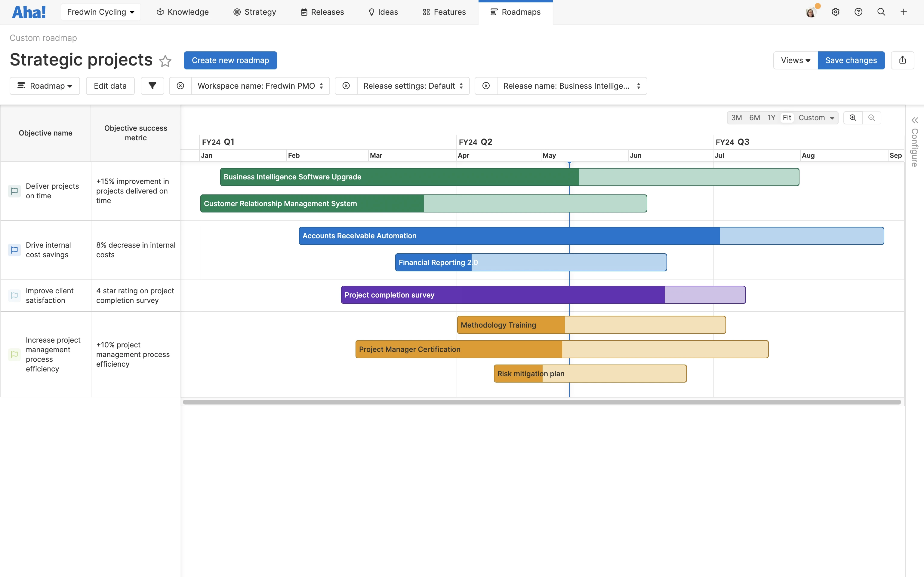Screen dimensions: 924x577
Task: Open the Fredwin Cycling workspace dropdown
Action: pyautogui.click(x=100, y=12)
